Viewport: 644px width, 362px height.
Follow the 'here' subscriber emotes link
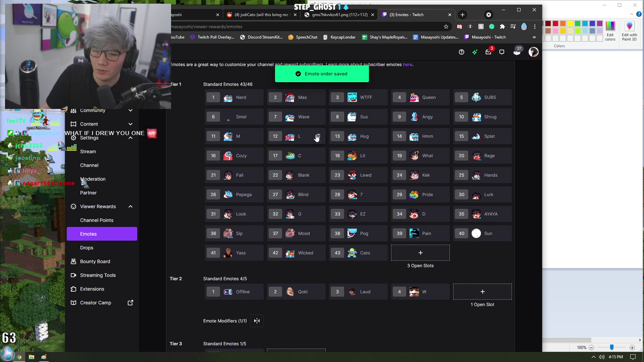(407, 64)
